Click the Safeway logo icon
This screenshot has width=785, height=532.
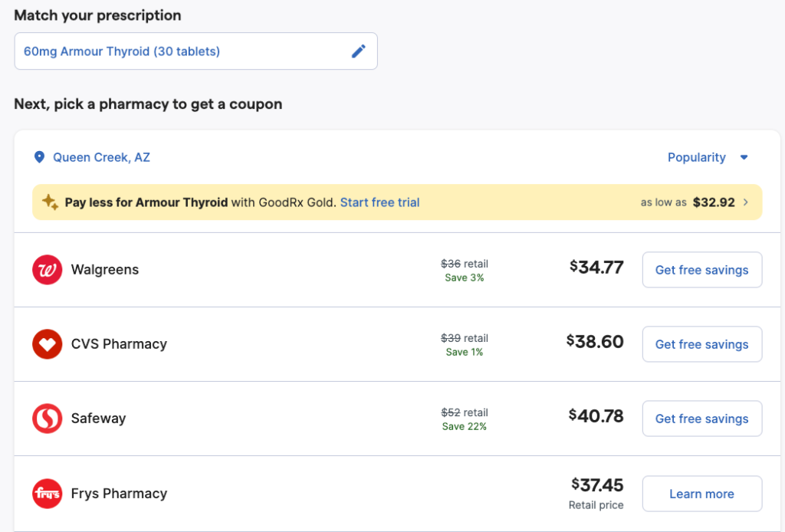47,419
